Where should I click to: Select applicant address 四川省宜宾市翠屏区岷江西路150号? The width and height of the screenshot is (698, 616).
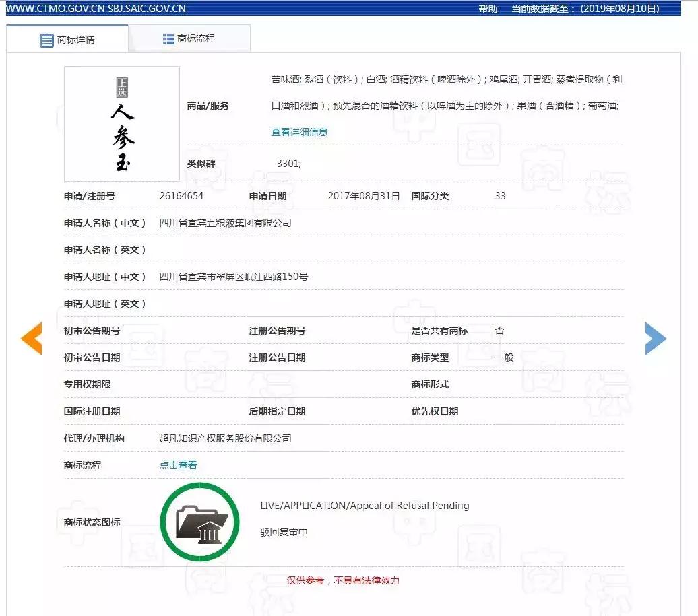pyautogui.click(x=234, y=277)
